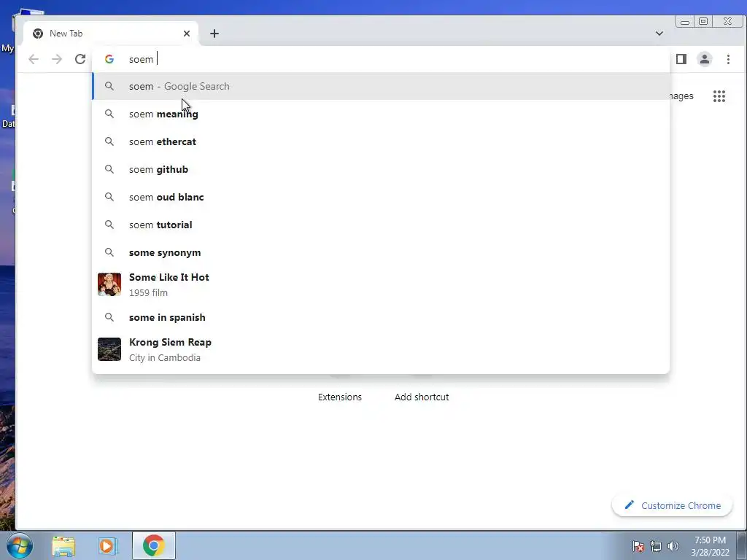
Task: Open the Extensions shortcut
Action: (x=340, y=397)
